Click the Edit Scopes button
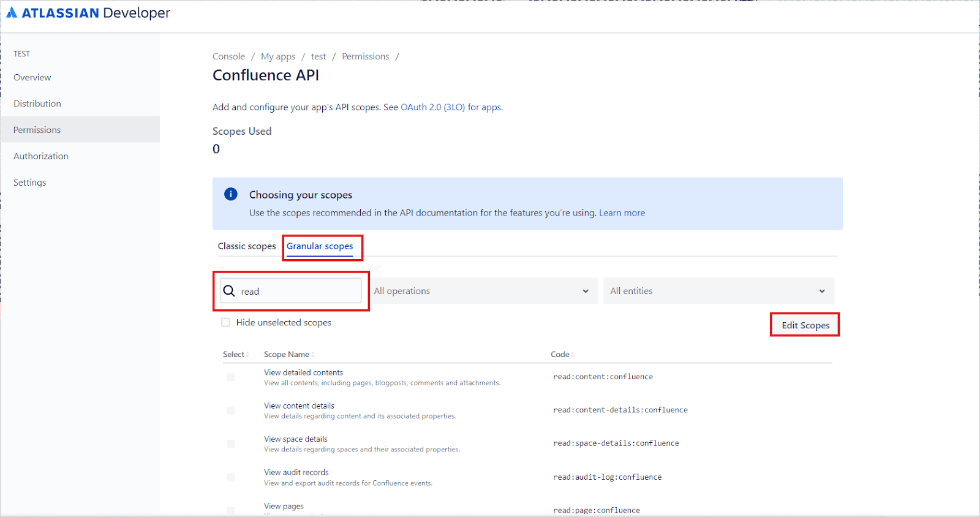This screenshot has width=980, height=517. (x=805, y=325)
